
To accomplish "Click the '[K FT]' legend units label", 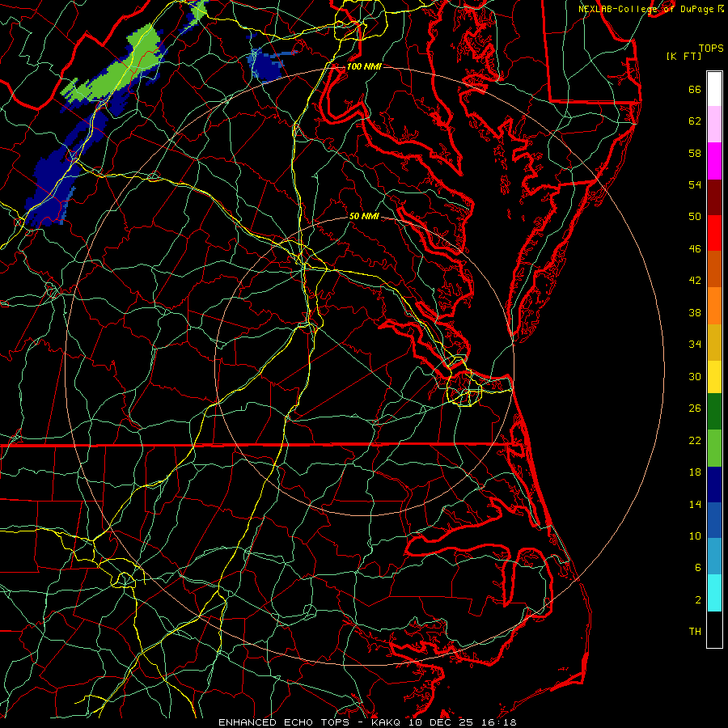I will point(684,56).
